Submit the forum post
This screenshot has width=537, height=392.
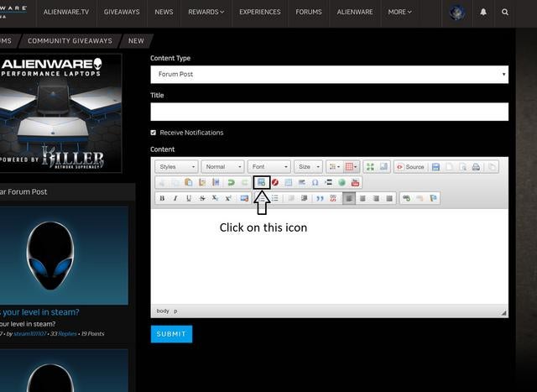[x=171, y=334]
